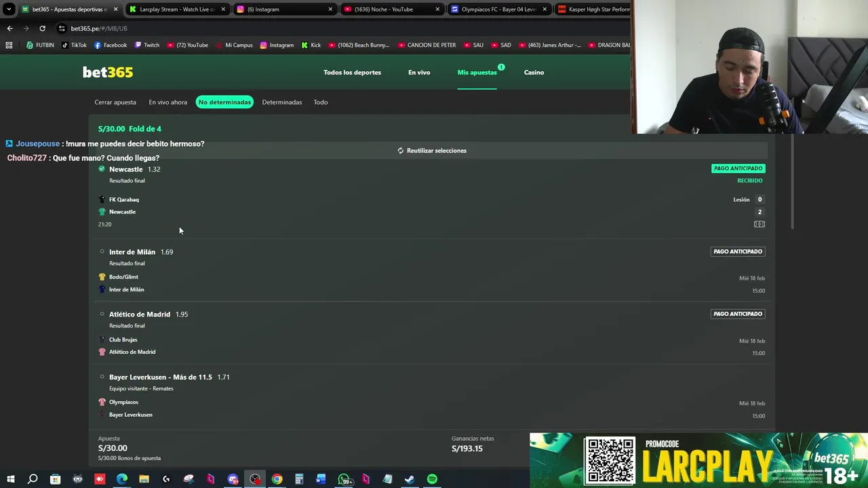Open Logitech G HUB in the taskbar
Viewport: 868px width, 488px height.
click(166, 479)
